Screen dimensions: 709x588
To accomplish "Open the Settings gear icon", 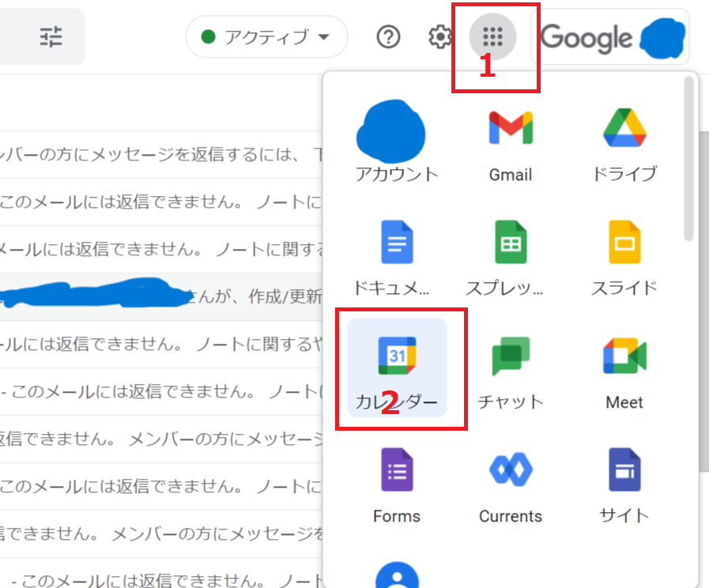I will [440, 37].
